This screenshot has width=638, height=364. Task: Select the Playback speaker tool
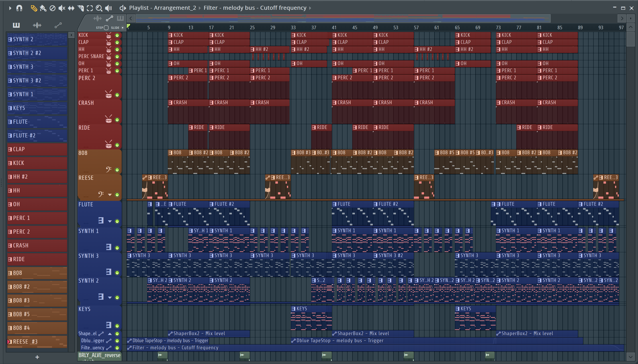click(108, 8)
